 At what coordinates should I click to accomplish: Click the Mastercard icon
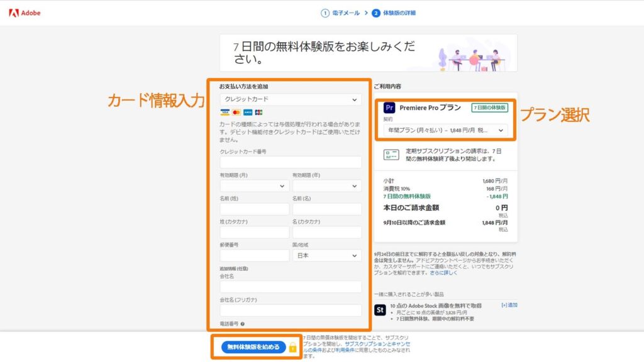pos(236,112)
